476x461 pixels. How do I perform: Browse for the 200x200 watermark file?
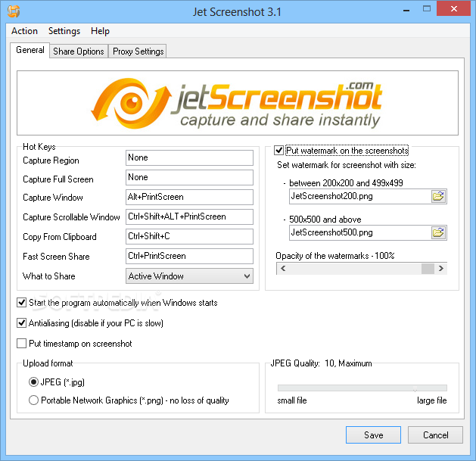coord(438,197)
